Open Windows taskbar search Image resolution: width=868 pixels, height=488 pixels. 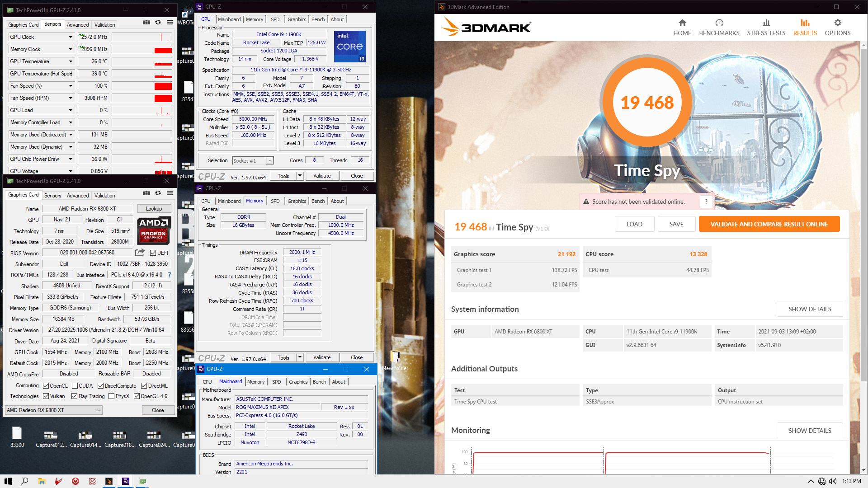pos(24,481)
